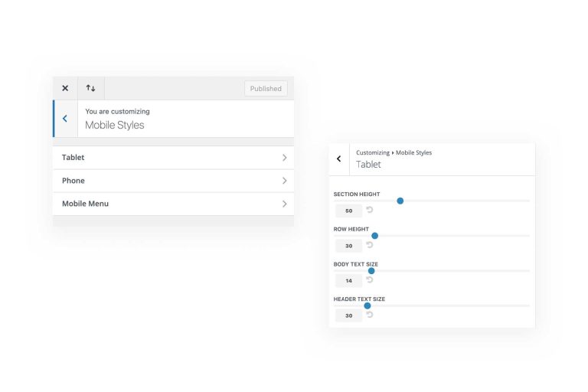The height and width of the screenshot is (392, 588).
Task: Open the Tablet settings item
Action: click(x=73, y=158)
